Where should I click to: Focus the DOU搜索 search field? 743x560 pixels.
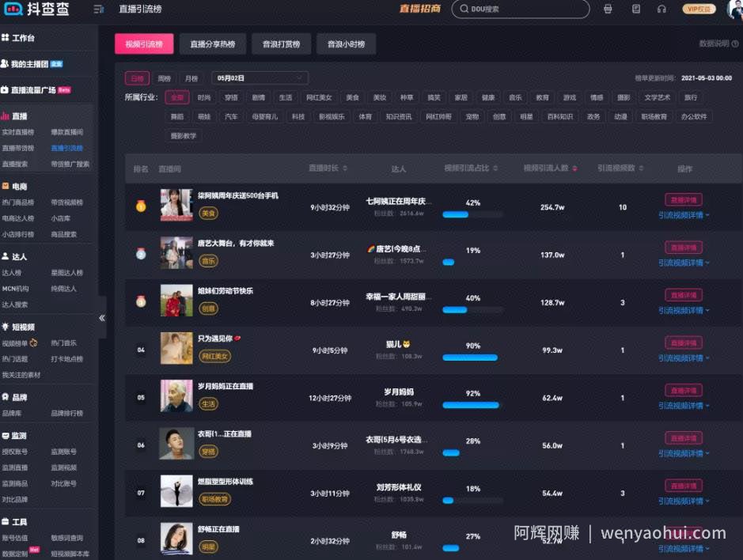[521, 9]
